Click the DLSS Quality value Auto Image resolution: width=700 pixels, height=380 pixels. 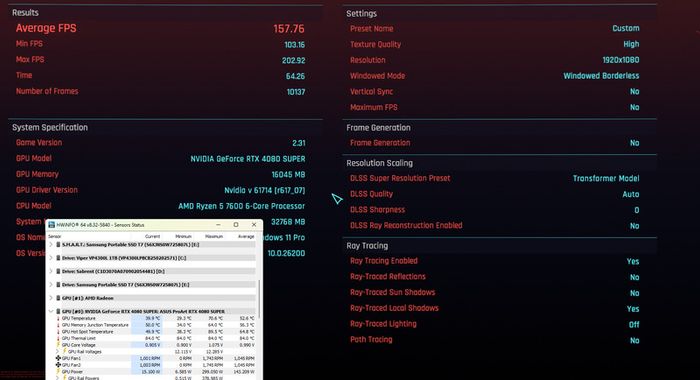coord(631,194)
